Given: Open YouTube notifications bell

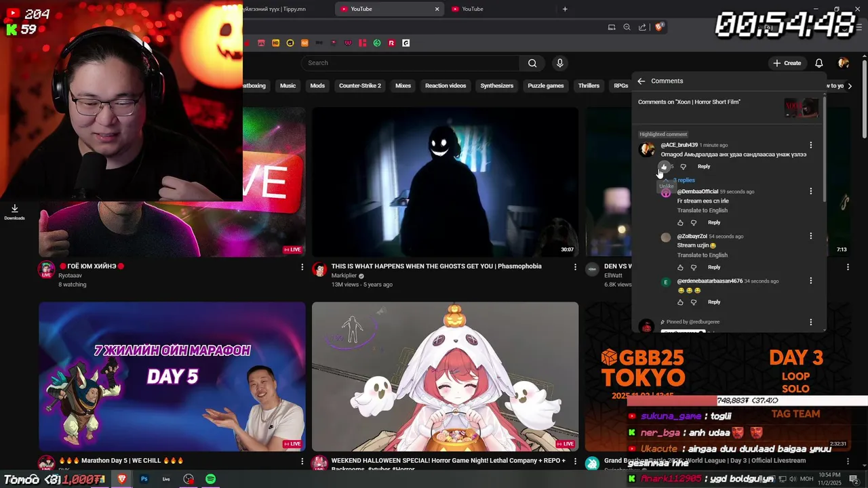Looking at the screenshot, I should pos(818,63).
